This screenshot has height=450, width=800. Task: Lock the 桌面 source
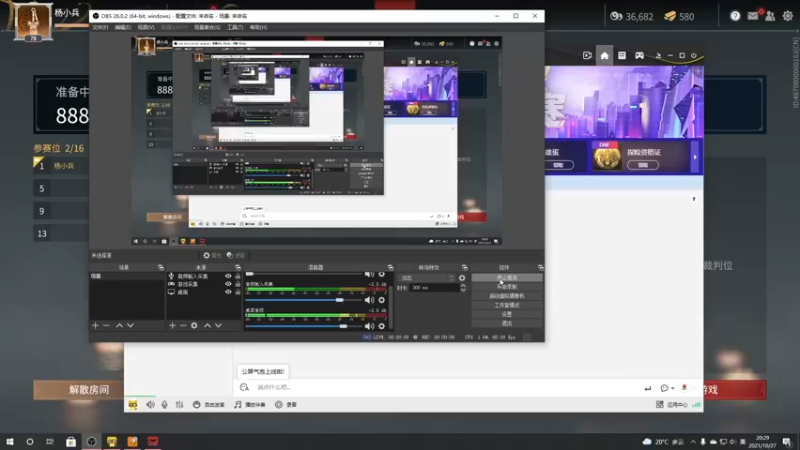(237, 292)
